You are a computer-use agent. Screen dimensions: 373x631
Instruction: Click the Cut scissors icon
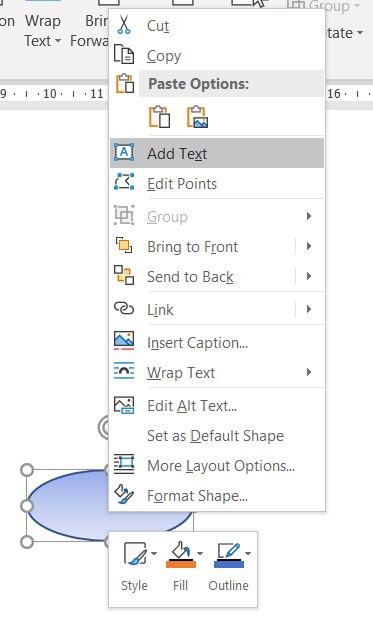click(x=124, y=25)
